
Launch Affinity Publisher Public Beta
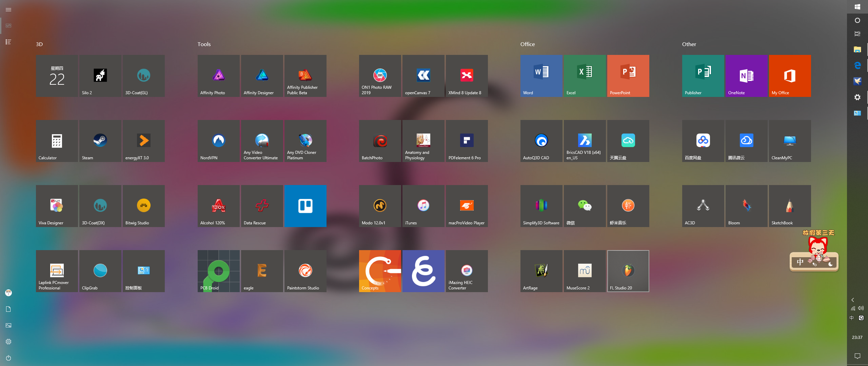tap(305, 76)
